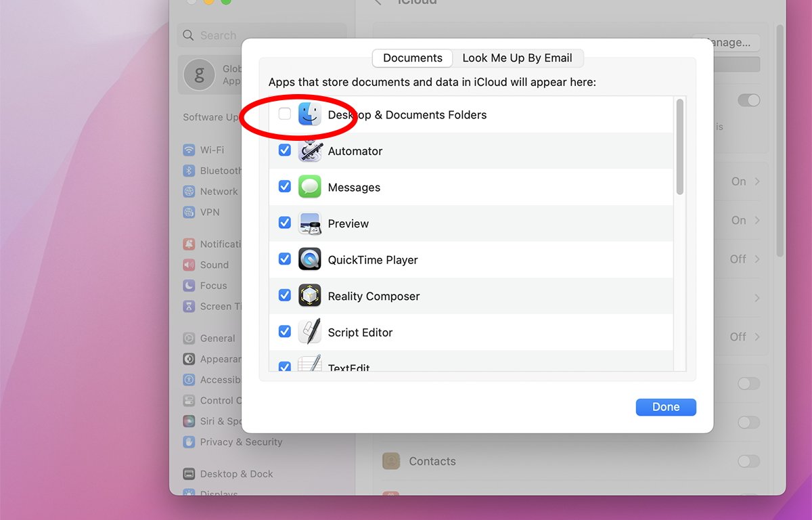Click the iCloud pane scrollbar
812x520 pixels.
[x=780, y=141]
